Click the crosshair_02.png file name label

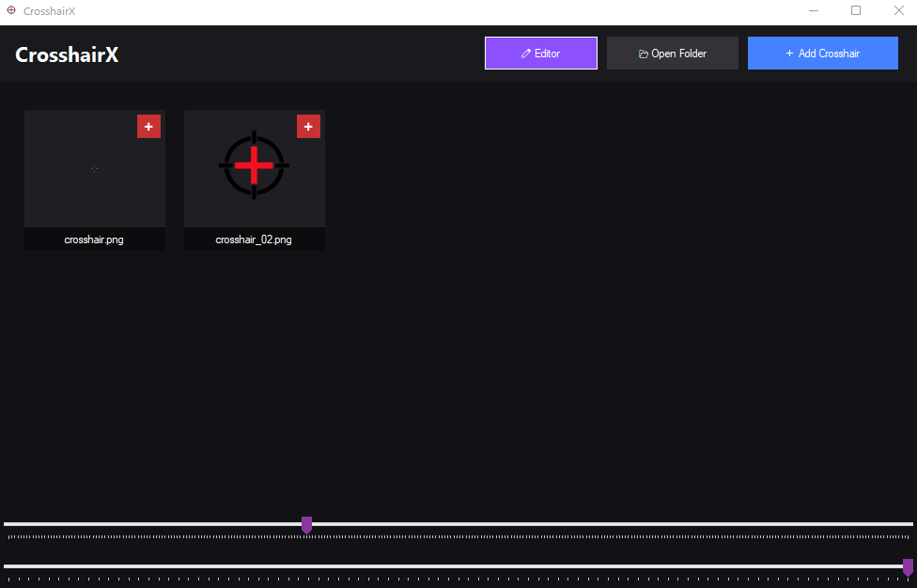(254, 240)
